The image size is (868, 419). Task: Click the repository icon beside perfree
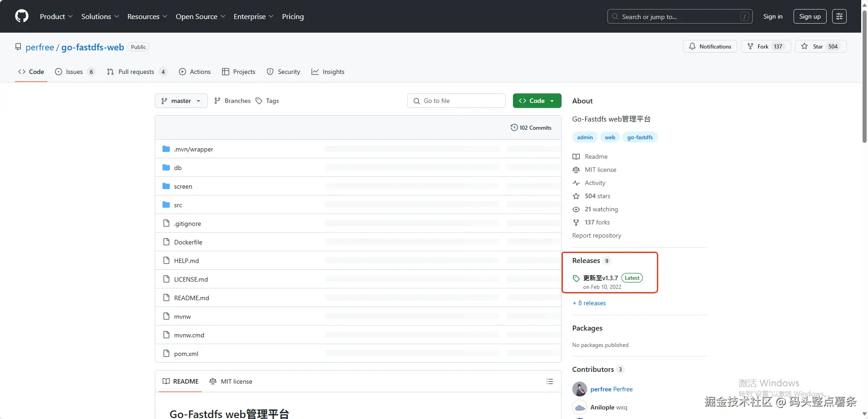[x=18, y=47]
